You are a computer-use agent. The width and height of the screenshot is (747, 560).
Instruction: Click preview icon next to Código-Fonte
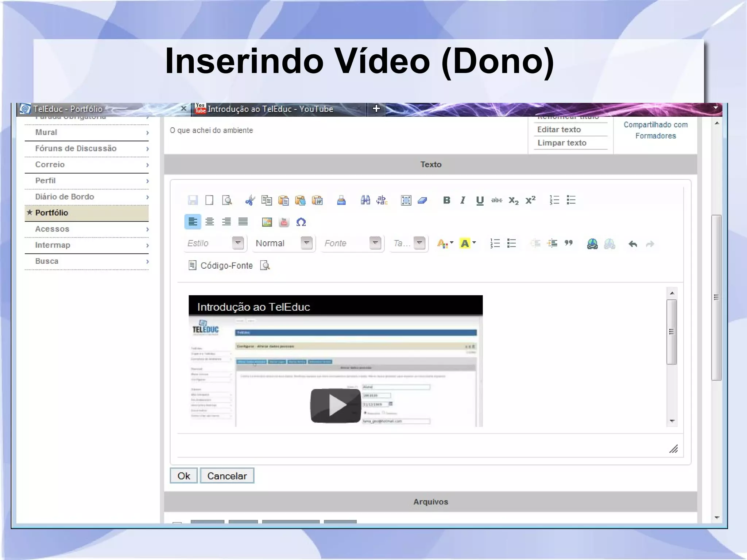coord(265,265)
